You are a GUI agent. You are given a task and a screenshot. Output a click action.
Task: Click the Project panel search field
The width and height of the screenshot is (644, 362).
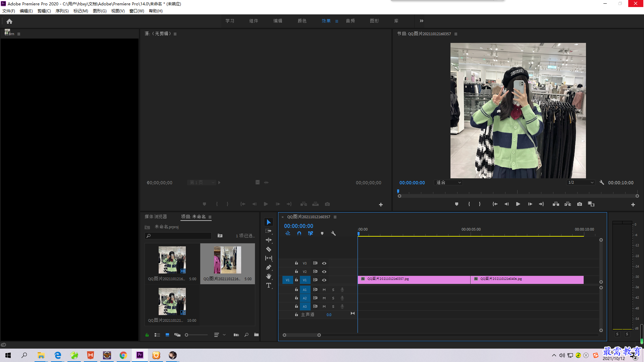pos(178,236)
